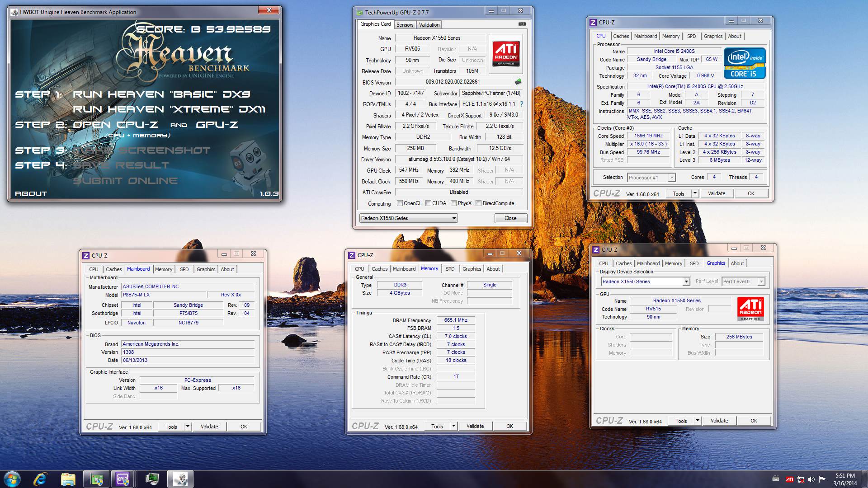Click the Bus Interface question mark icon
The height and width of the screenshot is (488, 868).
pyautogui.click(x=522, y=104)
